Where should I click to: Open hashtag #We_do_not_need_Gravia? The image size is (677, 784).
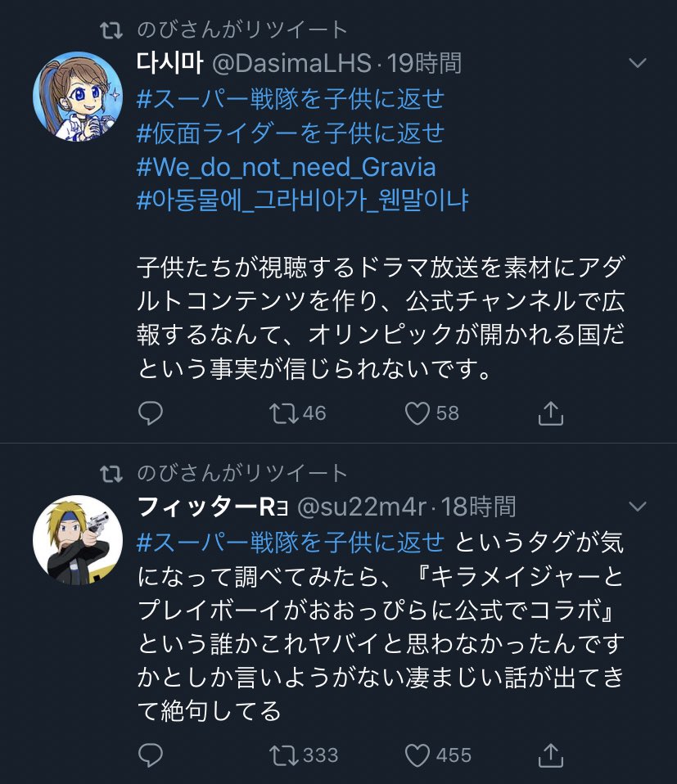coord(286,167)
